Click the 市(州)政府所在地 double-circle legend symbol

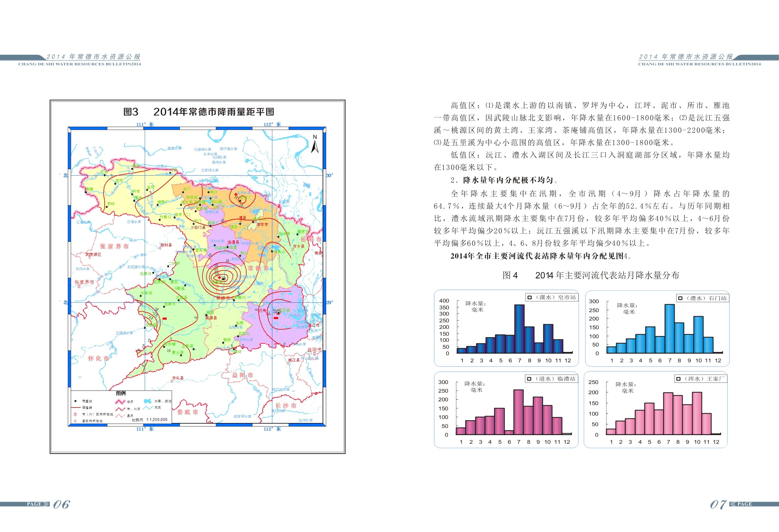tap(75, 414)
